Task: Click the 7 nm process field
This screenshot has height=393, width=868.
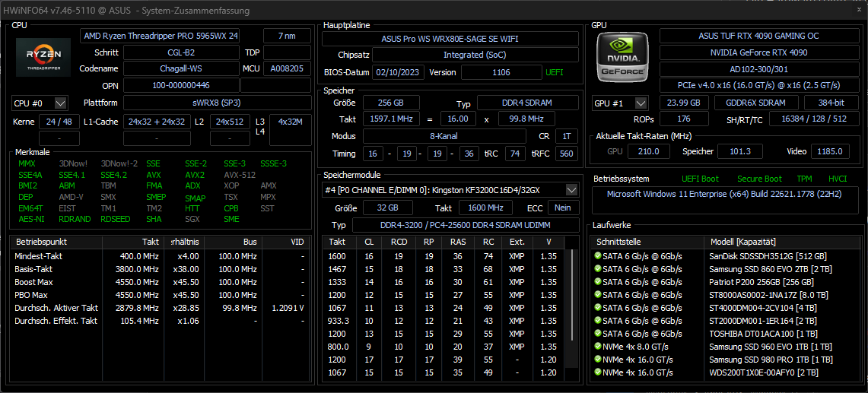Action: click(x=287, y=36)
